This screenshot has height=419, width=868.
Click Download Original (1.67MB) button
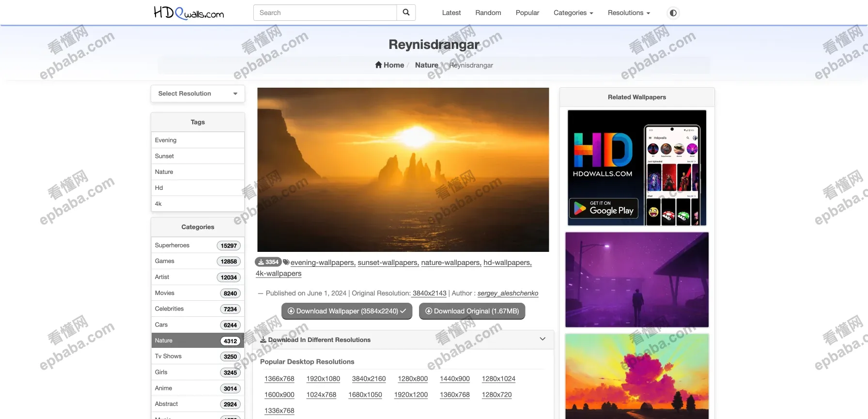tap(472, 311)
